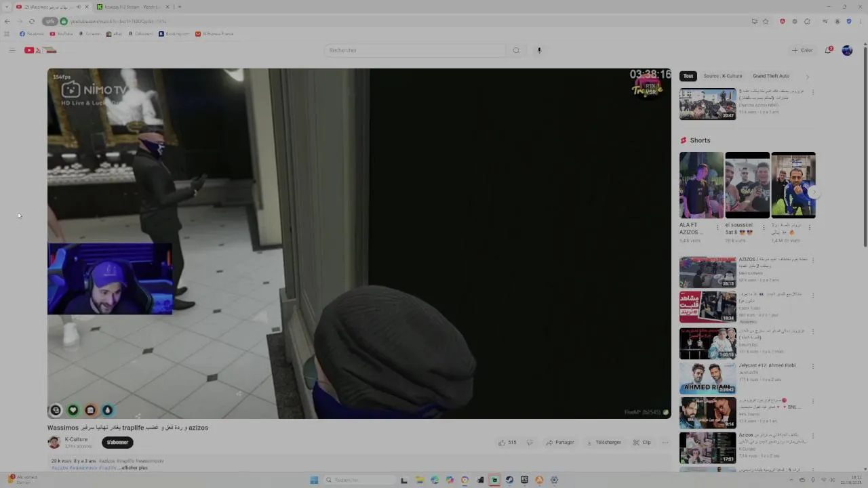Open ALA FT AZIZOS short
The image size is (868, 488).
(701, 185)
